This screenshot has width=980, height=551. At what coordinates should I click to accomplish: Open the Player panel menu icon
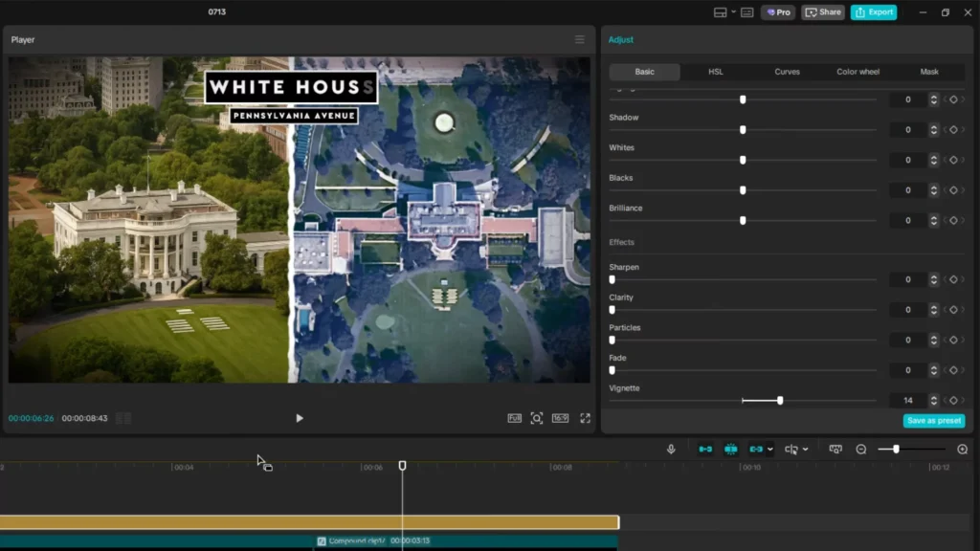click(579, 39)
